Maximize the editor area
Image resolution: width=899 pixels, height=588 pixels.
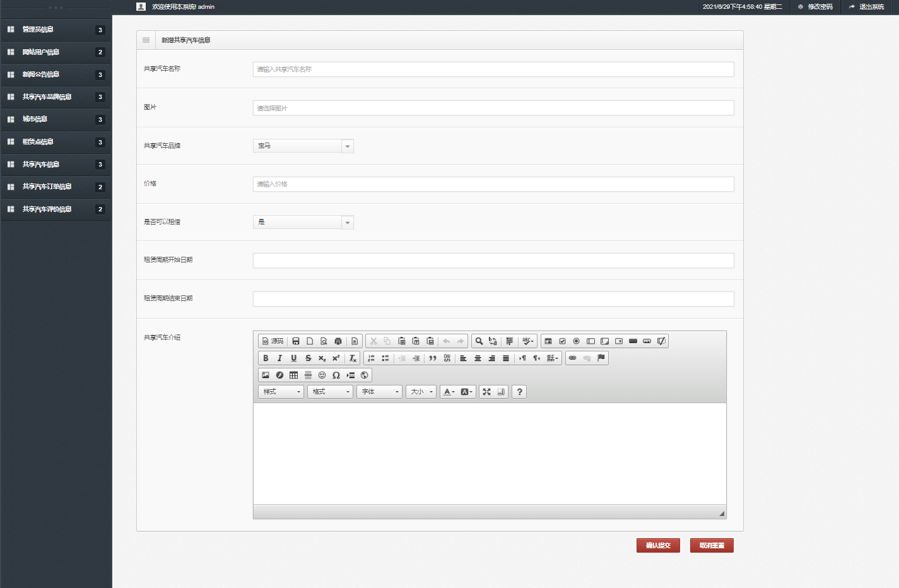click(486, 392)
